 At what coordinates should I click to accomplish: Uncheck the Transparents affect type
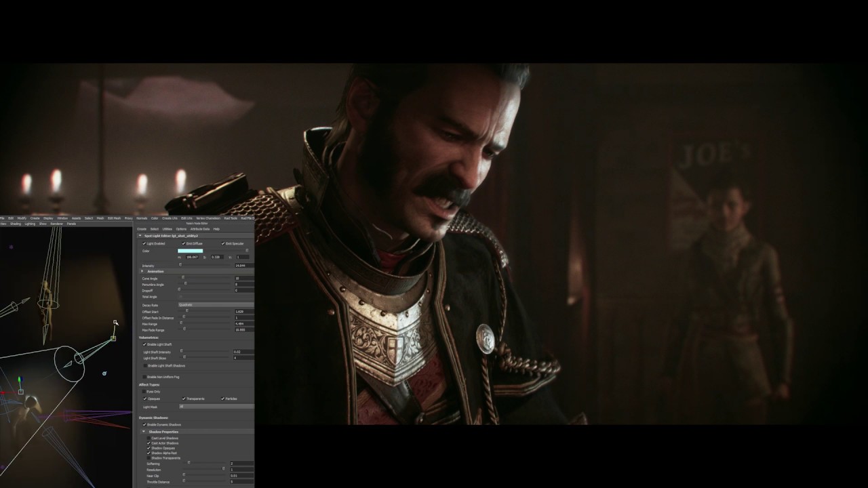point(184,399)
